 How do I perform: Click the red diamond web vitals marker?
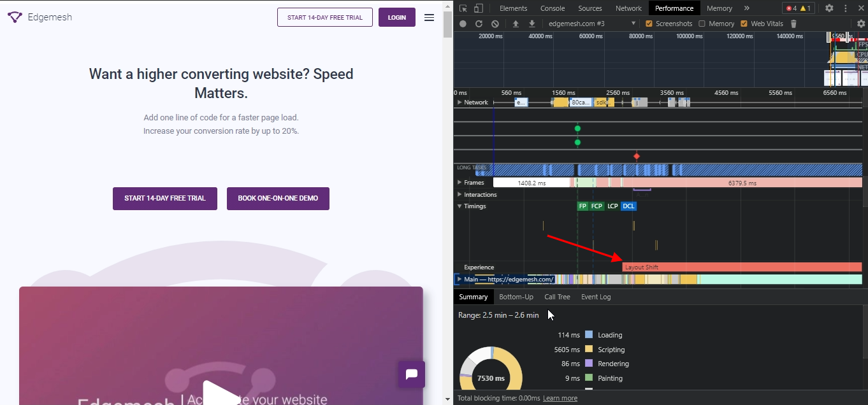click(x=636, y=156)
